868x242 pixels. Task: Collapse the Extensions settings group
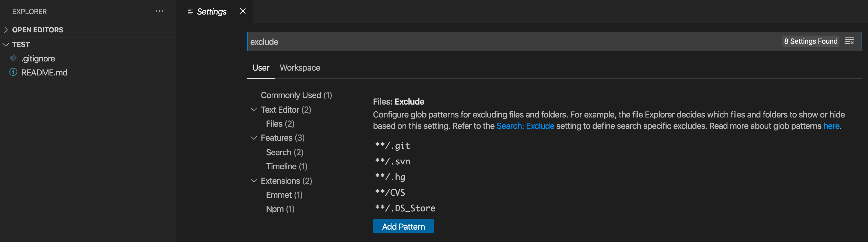tap(254, 181)
